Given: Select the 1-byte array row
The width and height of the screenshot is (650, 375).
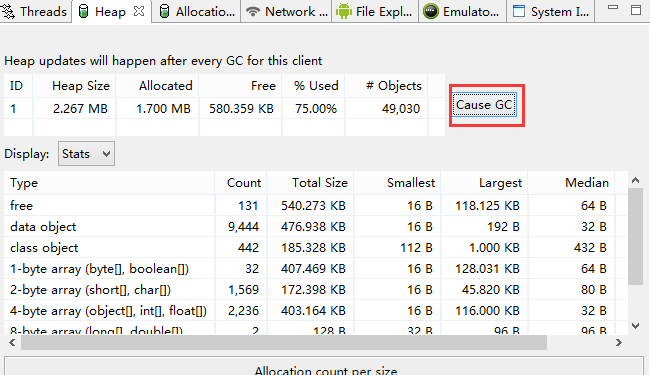Looking at the screenshot, I should [315, 269].
